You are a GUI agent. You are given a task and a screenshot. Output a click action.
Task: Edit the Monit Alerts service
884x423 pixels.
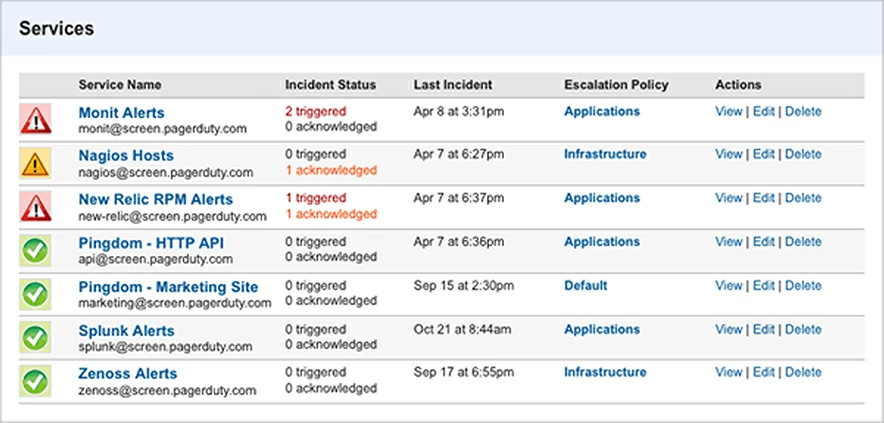tap(764, 111)
